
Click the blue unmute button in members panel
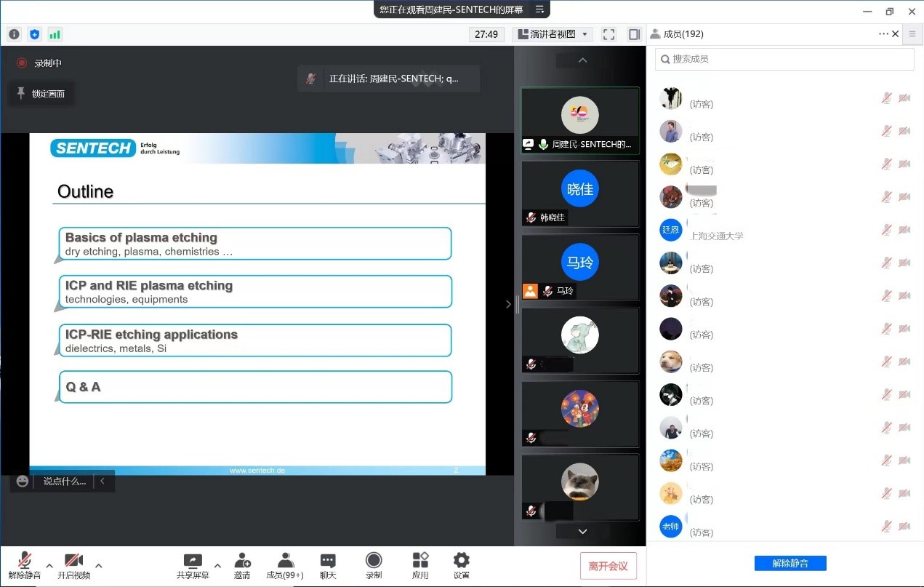coord(790,564)
